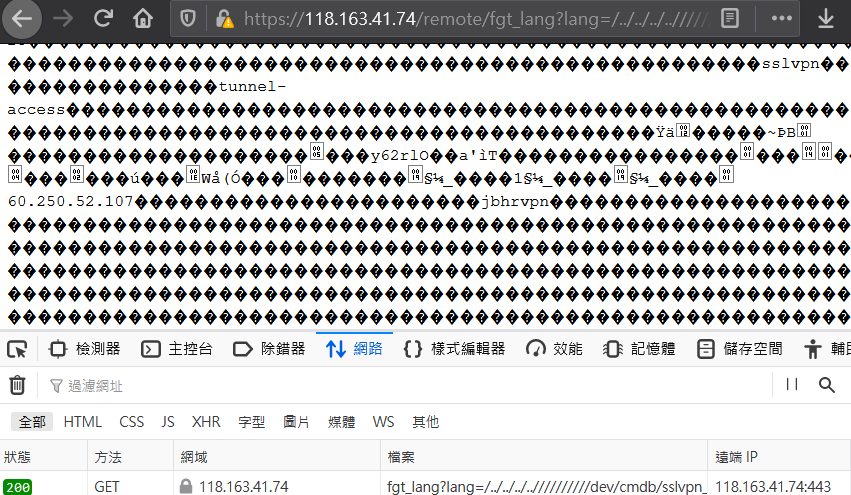Toggle reader view icon
851x495 pixels.
click(x=730, y=19)
